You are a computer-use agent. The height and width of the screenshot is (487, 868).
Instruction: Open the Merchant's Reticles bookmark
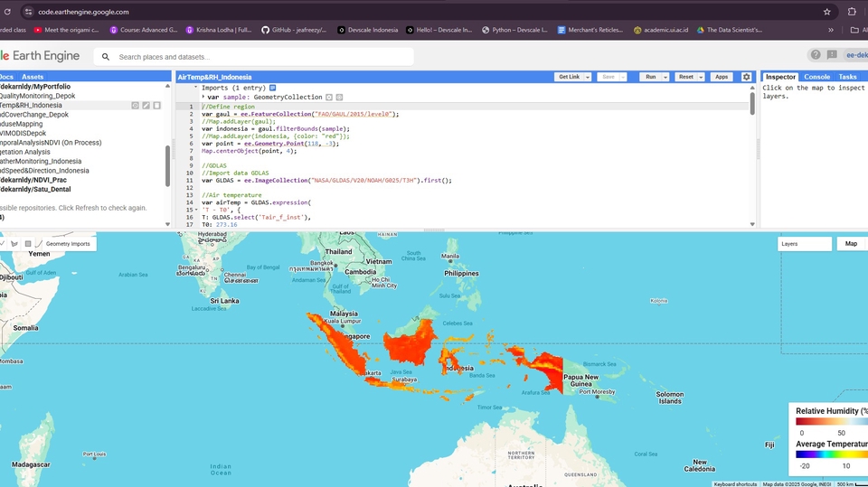pyautogui.click(x=590, y=30)
